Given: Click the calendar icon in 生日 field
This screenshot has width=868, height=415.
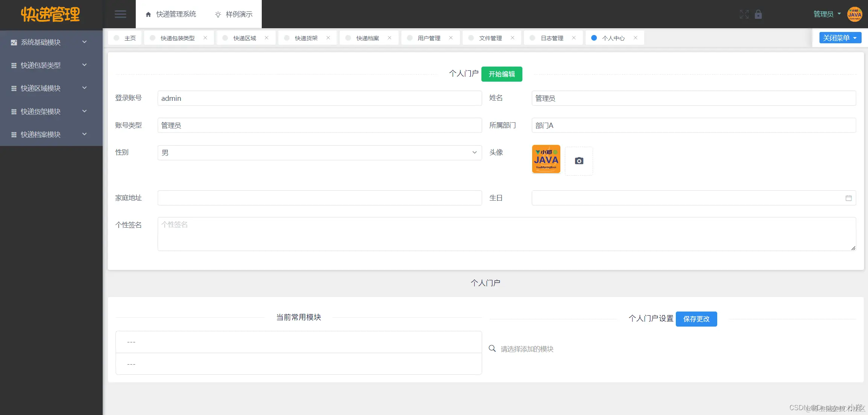Looking at the screenshot, I should pyautogui.click(x=848, y=198).
